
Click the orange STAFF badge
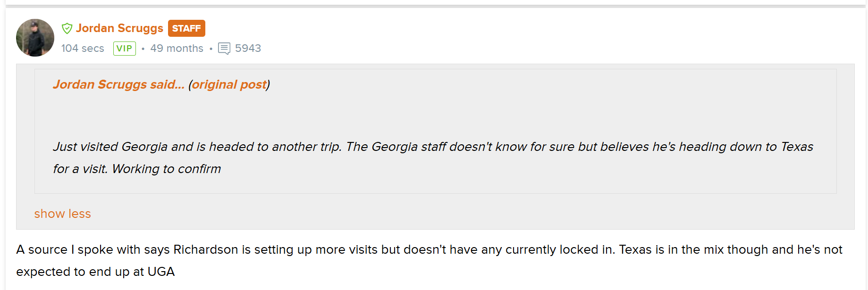[x=186, y=28]
